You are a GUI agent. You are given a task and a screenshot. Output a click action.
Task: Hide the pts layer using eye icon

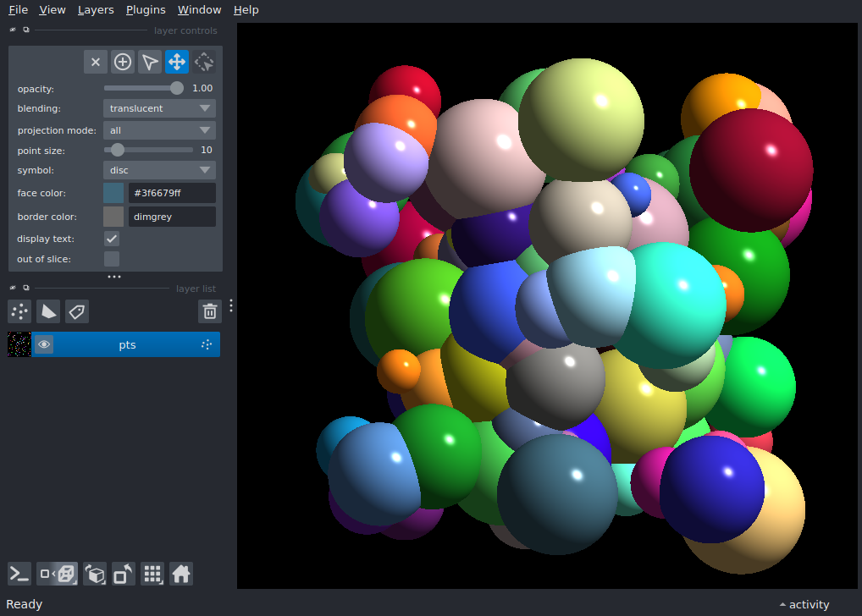[x=44, y=344]
